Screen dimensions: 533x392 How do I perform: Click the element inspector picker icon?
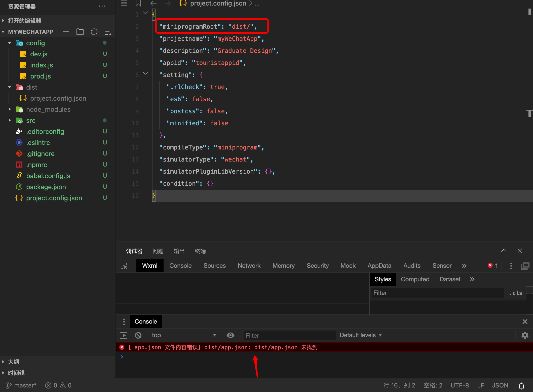124,266
